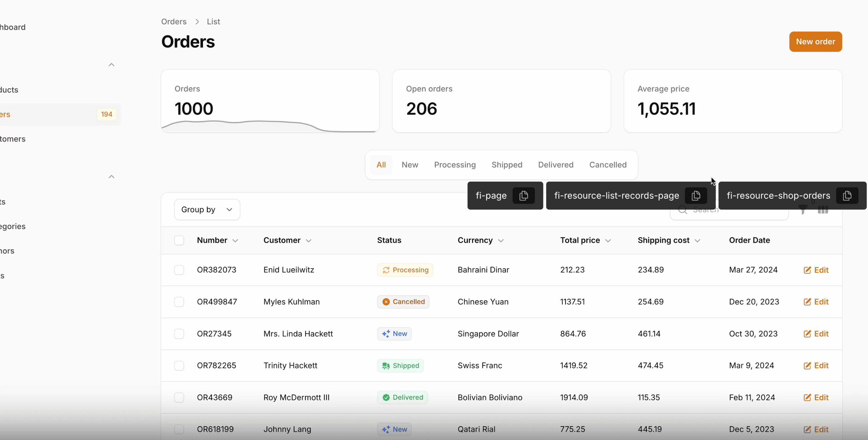Sort by the Total price column
This screenshot has height=440, width=868.
click(x=585, y=240)
